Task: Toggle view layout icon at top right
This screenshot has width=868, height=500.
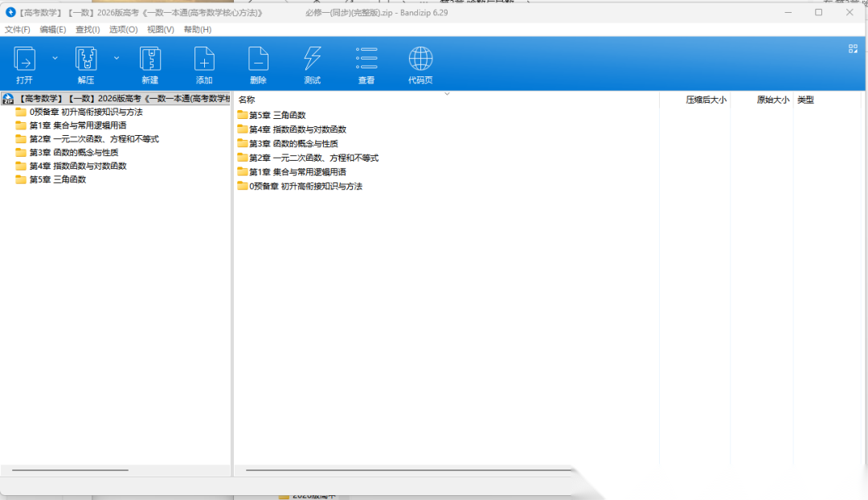Action: pyautogui.click(x=853, y=49)
